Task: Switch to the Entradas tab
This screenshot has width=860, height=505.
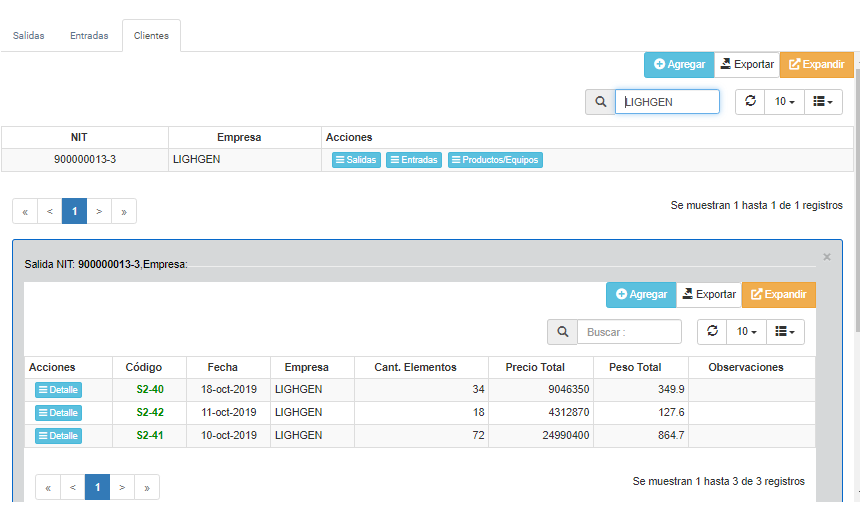Action: (89, 36)
